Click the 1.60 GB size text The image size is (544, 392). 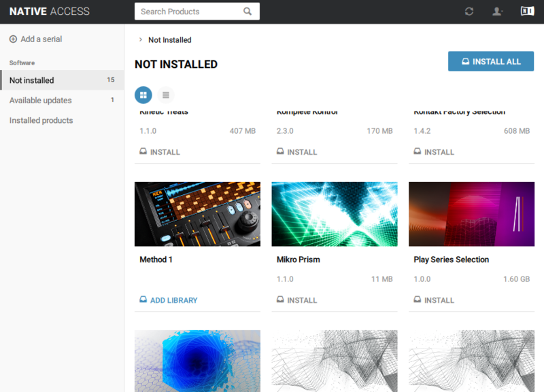[x=517, y=279]
